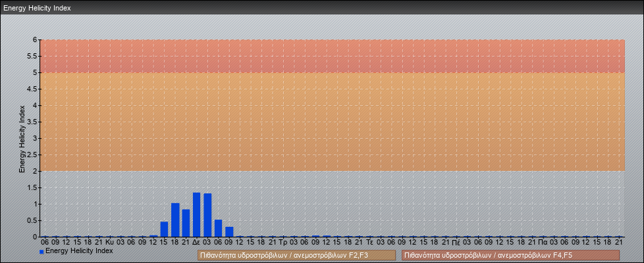Viewport: 644px width, 263px height.
Task: Click the bar at 09 after Δε
Action: point(229,232)
